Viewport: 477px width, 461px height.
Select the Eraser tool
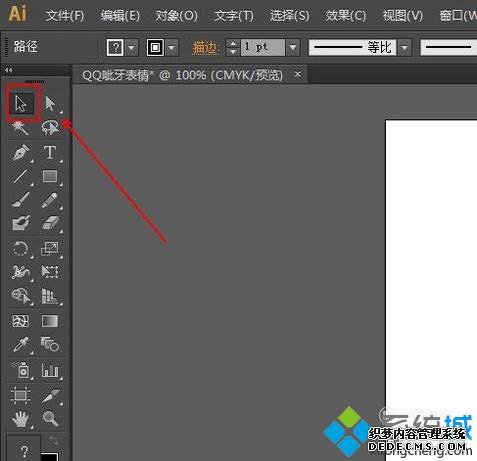click(x=50, y=223)
